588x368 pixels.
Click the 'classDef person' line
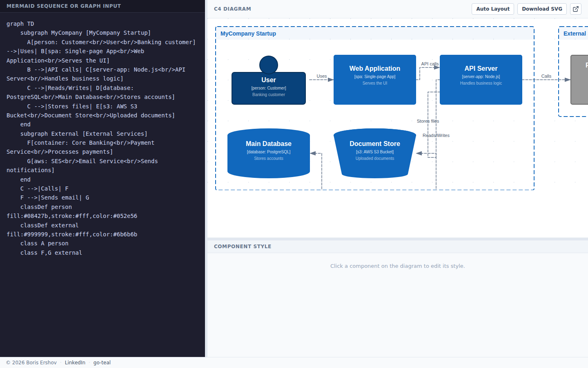72,211
